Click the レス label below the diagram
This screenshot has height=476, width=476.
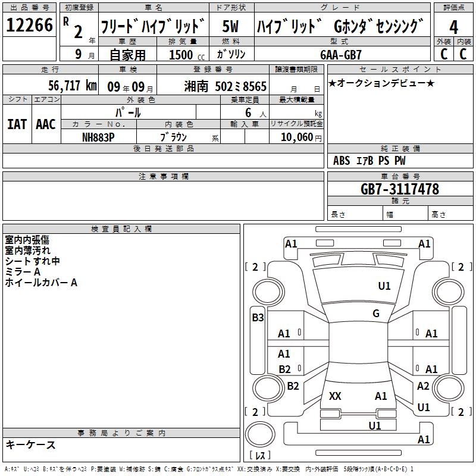point(261,456)
